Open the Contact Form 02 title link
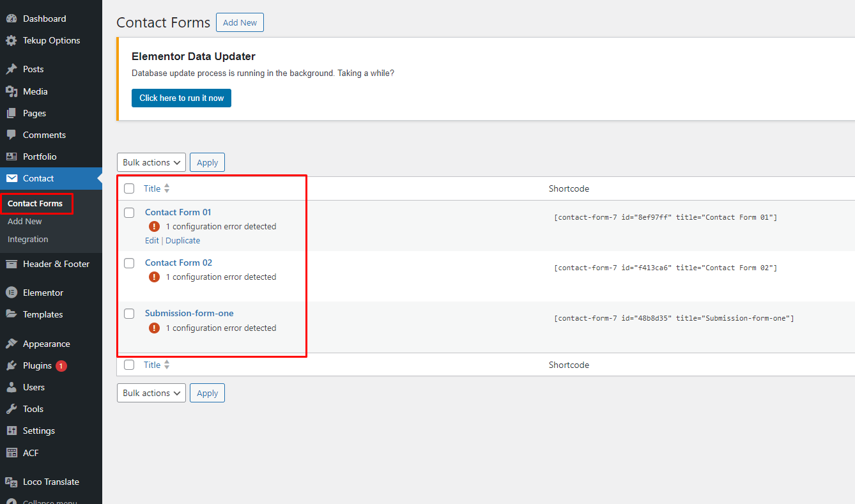855x504 pixels. pyautogui.click(x=179, y=263)
